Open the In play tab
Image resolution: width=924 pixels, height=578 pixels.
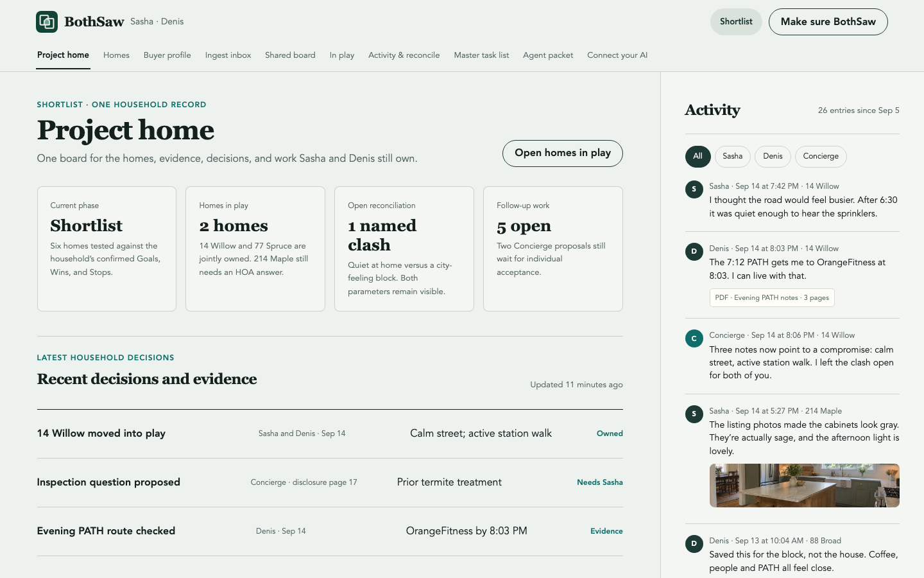[x=342, y=55]
